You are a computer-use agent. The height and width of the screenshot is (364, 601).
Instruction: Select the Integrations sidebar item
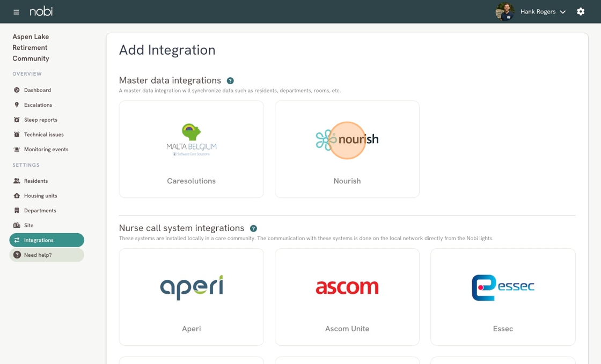tap(47, 240)
